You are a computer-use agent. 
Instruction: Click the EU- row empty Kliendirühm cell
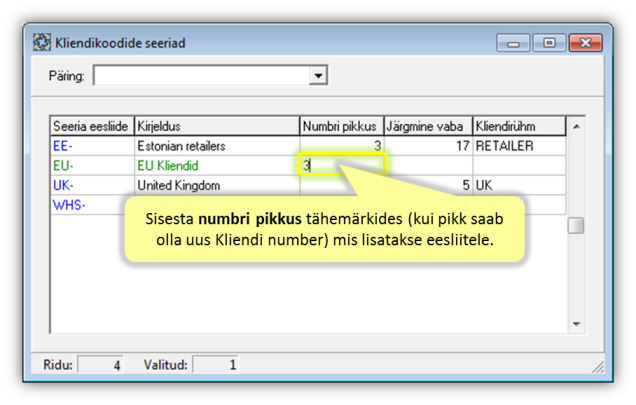(519, 166)
